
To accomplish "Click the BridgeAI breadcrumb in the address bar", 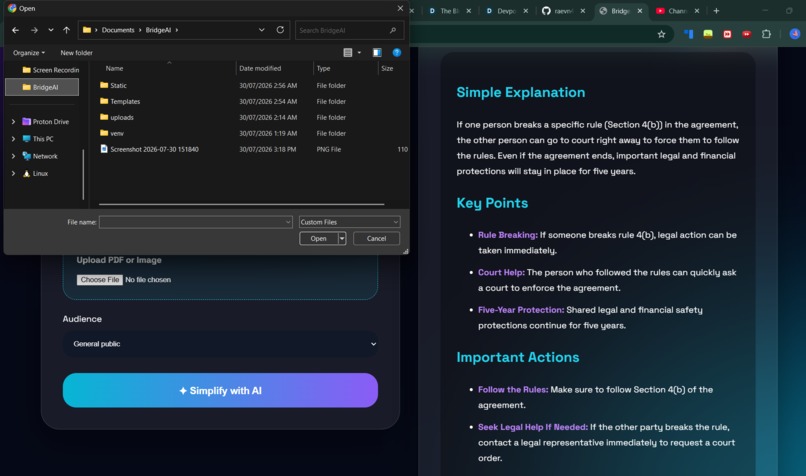I will click(158, 30).
